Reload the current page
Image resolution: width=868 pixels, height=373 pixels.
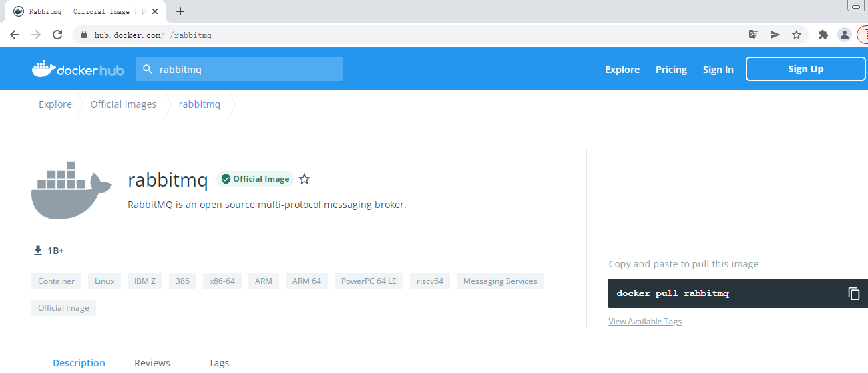[x=57, y=35]
